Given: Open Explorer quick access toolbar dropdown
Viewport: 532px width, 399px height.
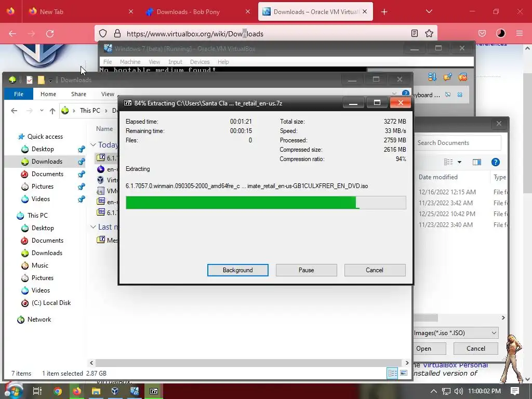Looking at the screenshot, I should pos(50,81).
